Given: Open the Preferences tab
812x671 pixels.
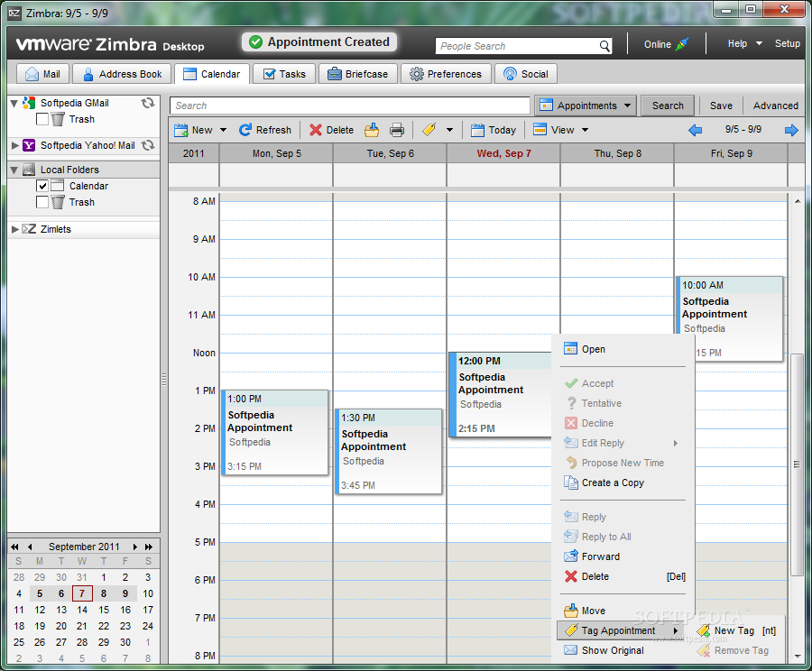Looking at the screenshot, I should [x=446, y=74].
